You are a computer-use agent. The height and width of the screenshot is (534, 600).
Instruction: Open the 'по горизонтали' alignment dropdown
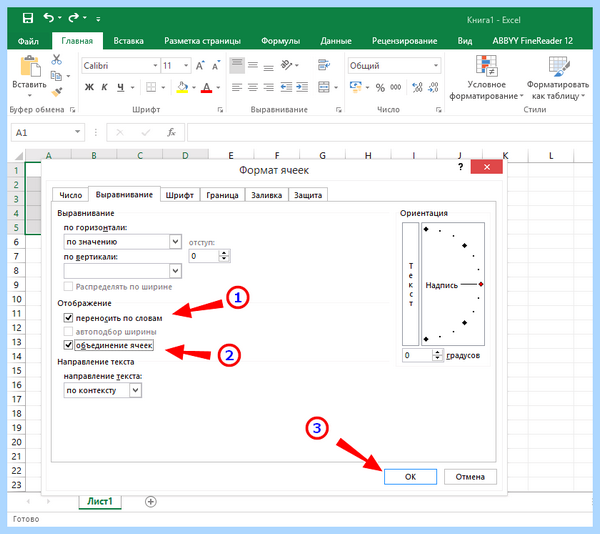click(x=175, y=241)
